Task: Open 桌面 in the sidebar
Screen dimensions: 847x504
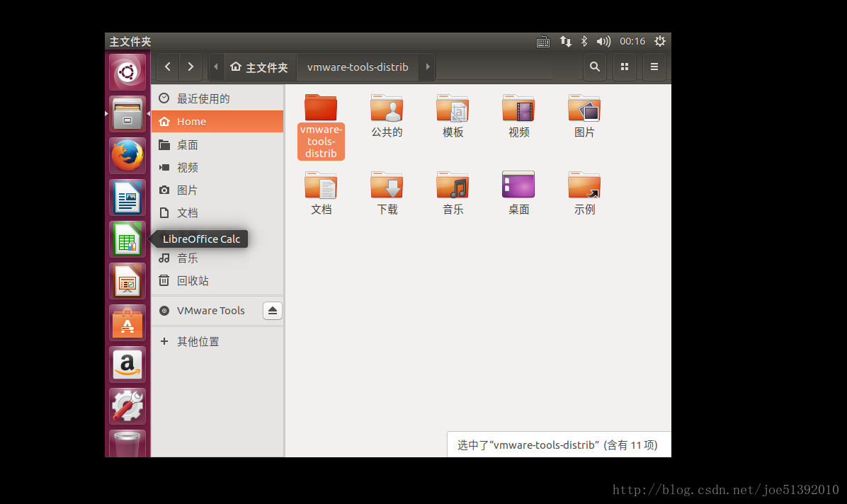Action: 217,145
